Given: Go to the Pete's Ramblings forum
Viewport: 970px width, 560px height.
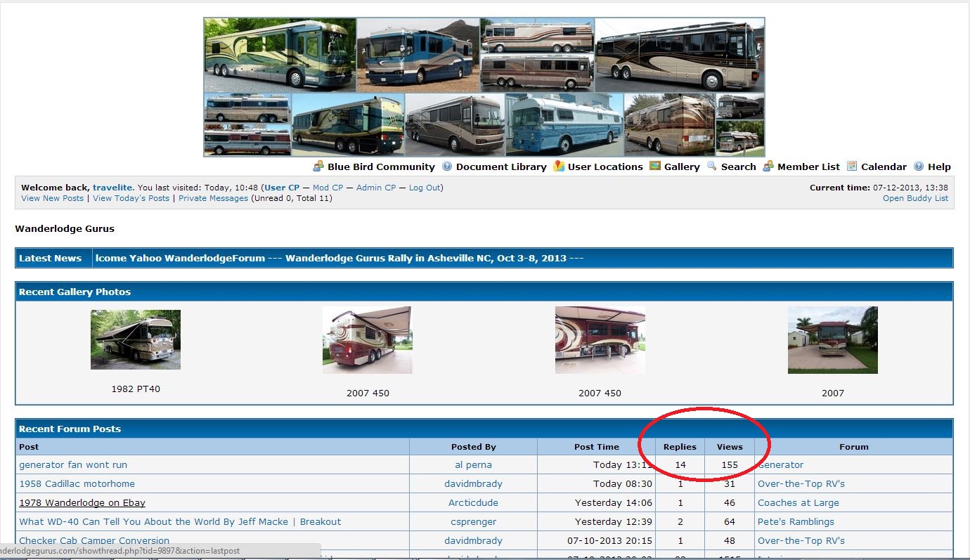Looking at the screenshot, I should 796,521.
